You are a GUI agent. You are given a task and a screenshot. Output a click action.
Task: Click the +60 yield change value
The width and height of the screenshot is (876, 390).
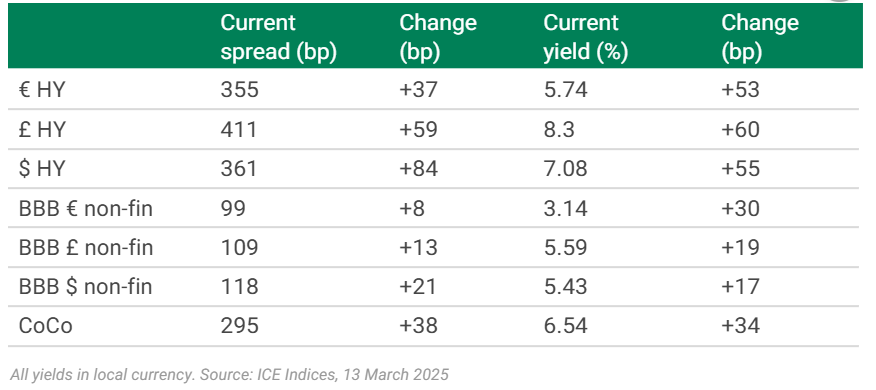point(740,129)
